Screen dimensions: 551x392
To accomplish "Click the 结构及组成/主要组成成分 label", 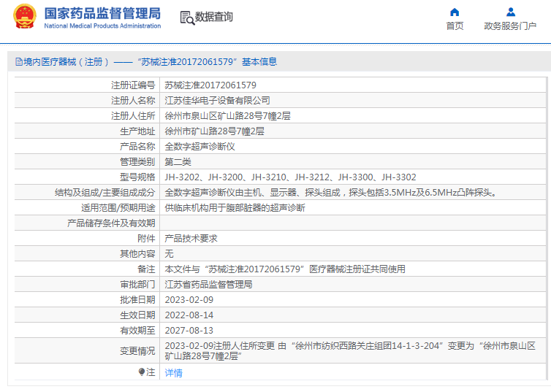I will (x=104, y=193).
